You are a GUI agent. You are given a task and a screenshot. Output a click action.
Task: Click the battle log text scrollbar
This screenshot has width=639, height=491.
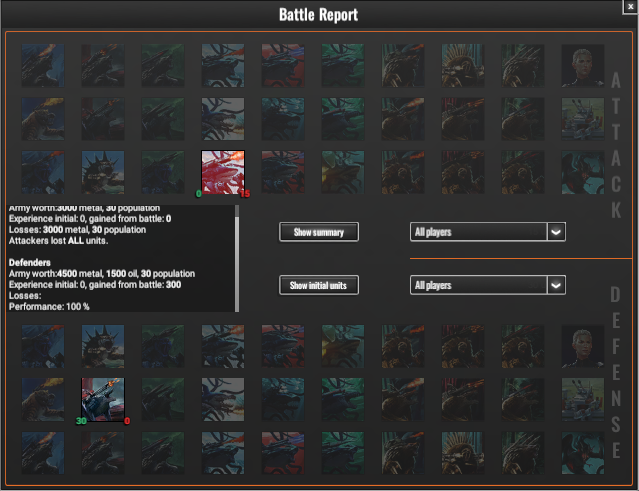click(237, 258)
